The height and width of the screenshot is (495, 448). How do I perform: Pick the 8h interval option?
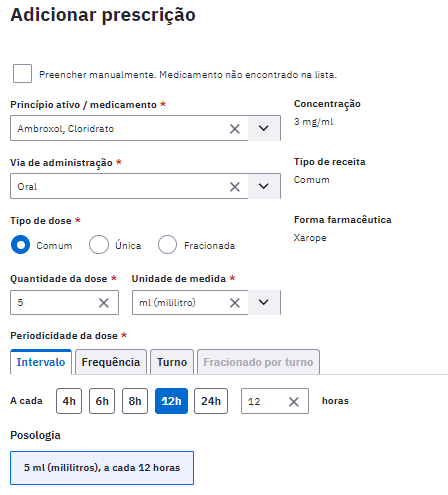pyautogui.click(x=135, y=401)
